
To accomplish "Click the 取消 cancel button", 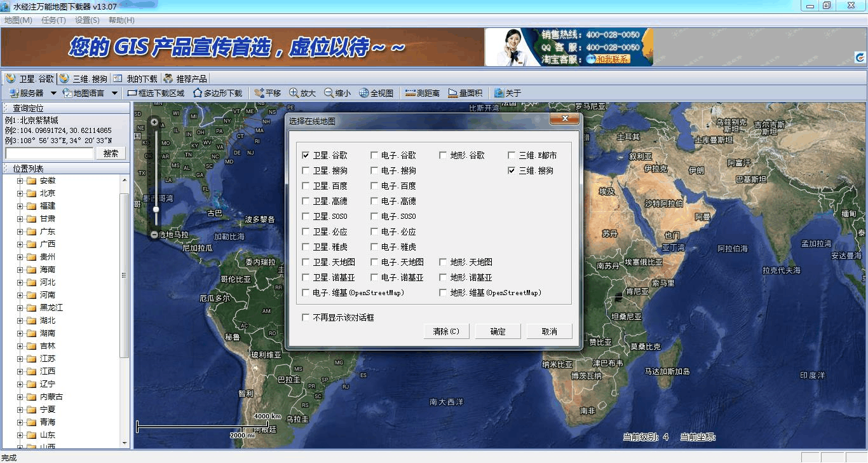I will [550, 331].
